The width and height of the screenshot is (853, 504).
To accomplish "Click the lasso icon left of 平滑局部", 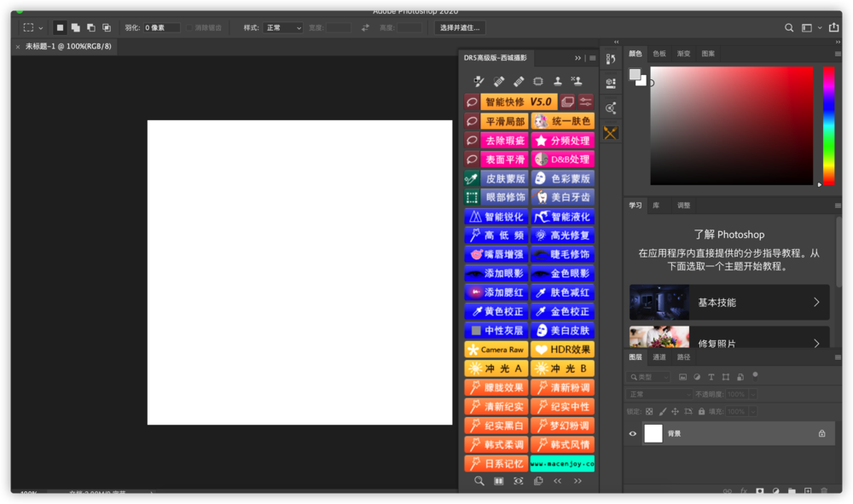I will (x=472, y=121).
